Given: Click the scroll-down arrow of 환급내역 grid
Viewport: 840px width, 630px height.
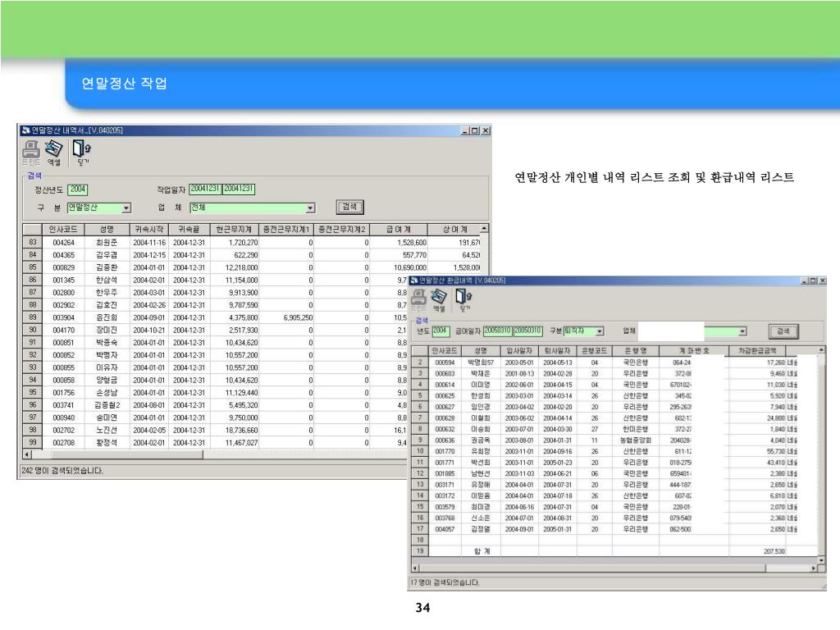Looking at the screenshot, I should point(820,560).
